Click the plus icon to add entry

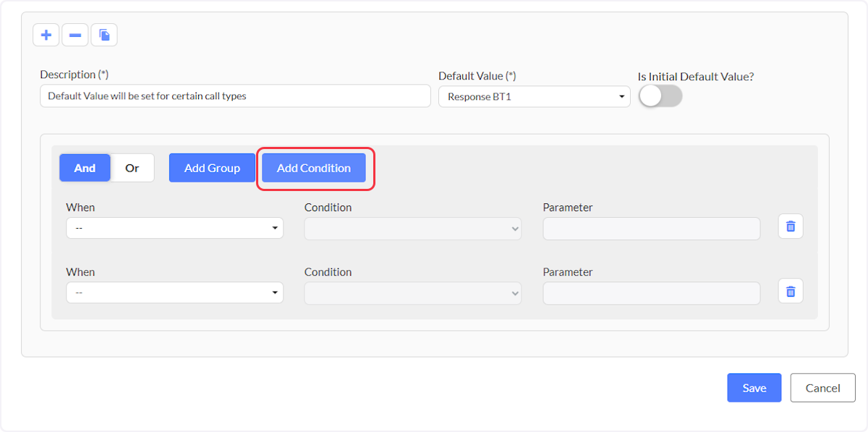pyautogui.click(x=46, y=35)
